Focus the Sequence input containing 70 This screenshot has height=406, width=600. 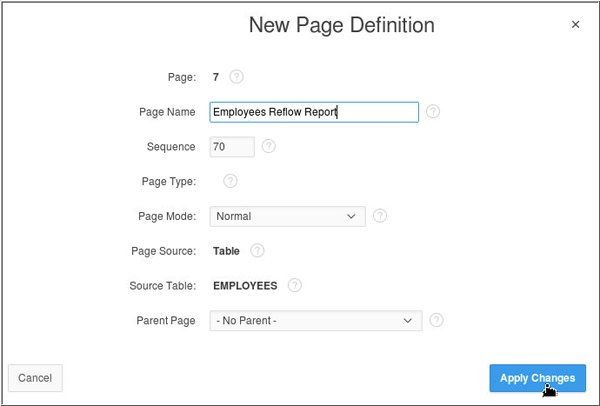tap(231, 147)
